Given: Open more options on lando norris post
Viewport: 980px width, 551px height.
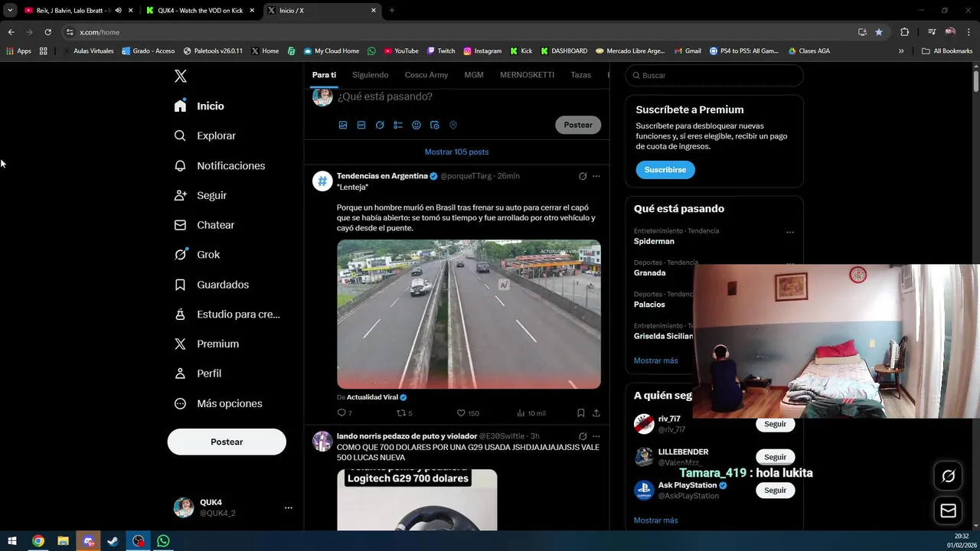Looking at the screenshot, I should click(x=596, y=436).
